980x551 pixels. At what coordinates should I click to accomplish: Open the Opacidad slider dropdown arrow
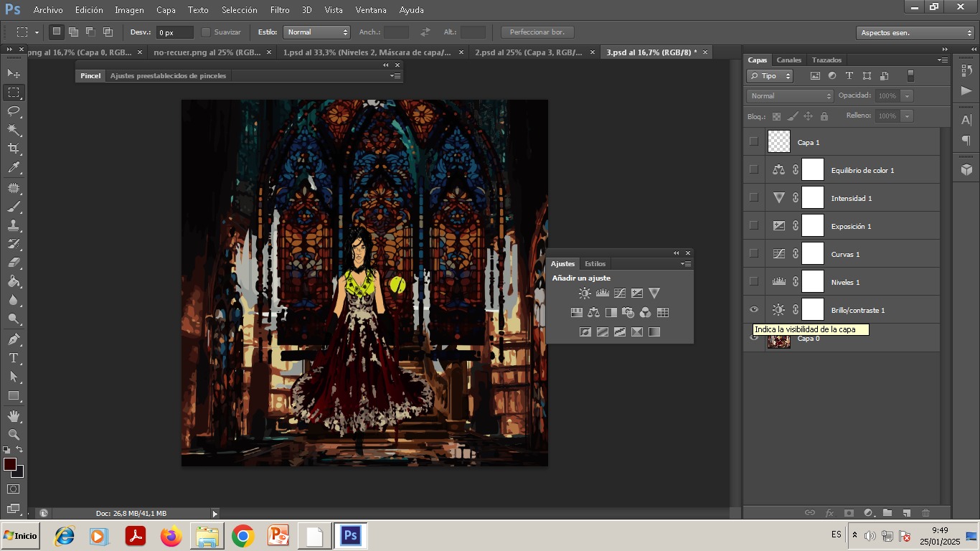click(908, 96)
